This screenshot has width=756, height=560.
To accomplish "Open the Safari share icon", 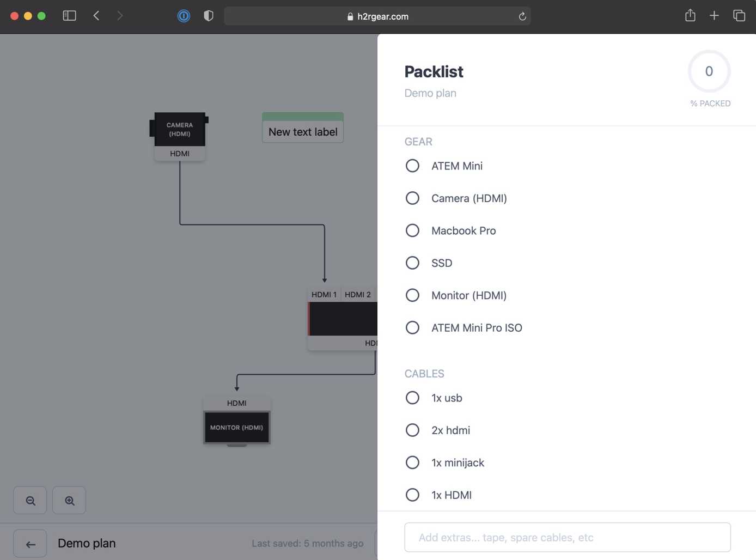I will point(690,15).
